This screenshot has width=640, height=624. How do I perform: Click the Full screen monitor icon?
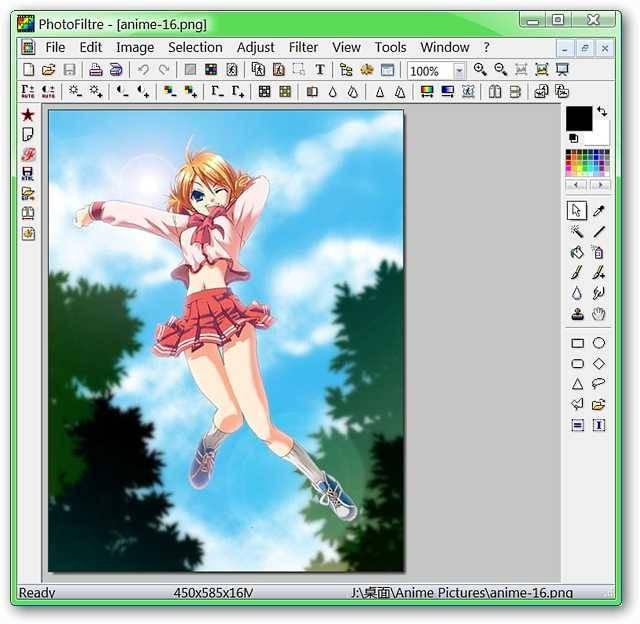[x=562, y=70]
